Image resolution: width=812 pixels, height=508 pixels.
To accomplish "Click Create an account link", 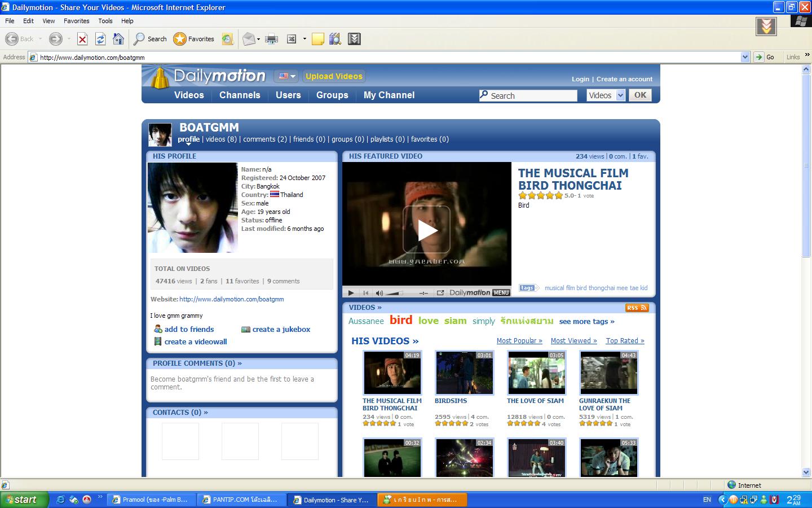I will click(x=624, y=79).
